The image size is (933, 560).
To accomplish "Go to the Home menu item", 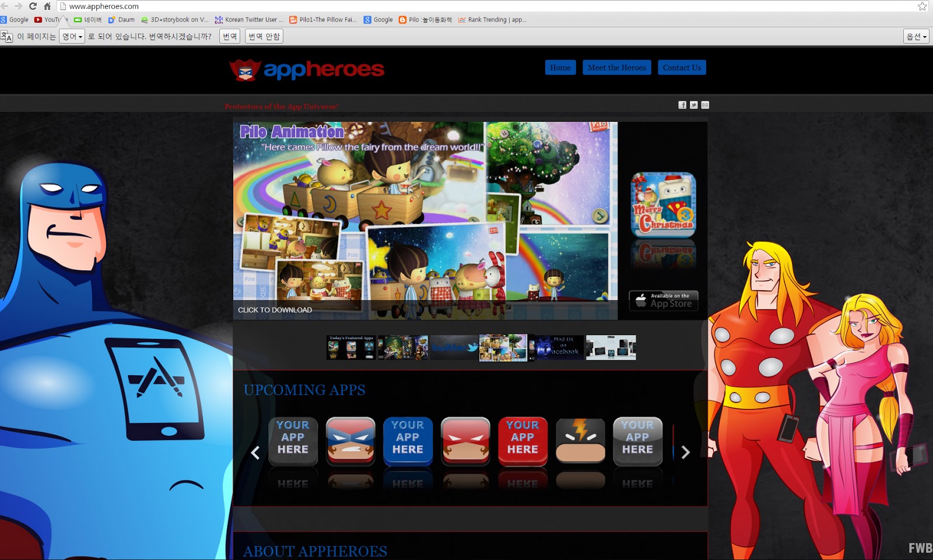I will click(560, 68).
